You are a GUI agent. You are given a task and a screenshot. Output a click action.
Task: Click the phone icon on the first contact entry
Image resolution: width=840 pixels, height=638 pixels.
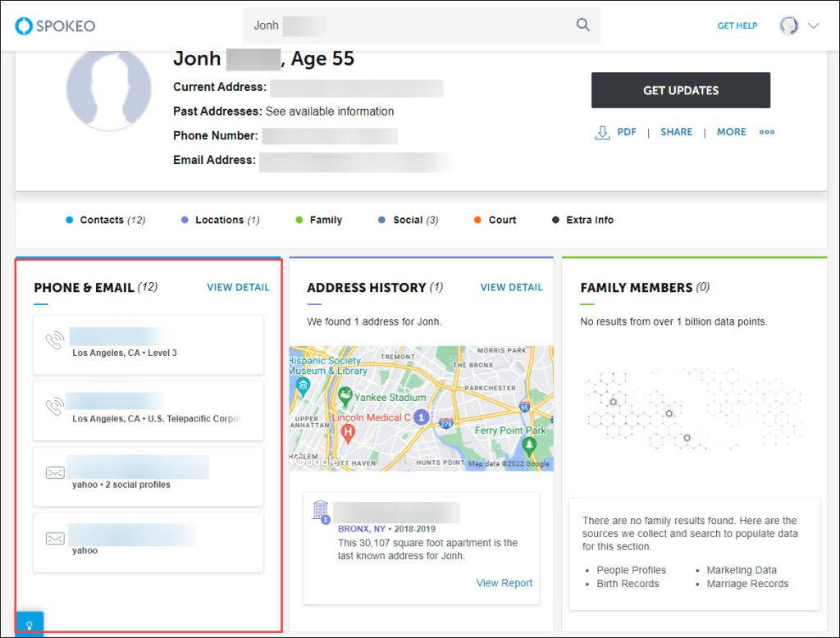(x=55, y=340)
